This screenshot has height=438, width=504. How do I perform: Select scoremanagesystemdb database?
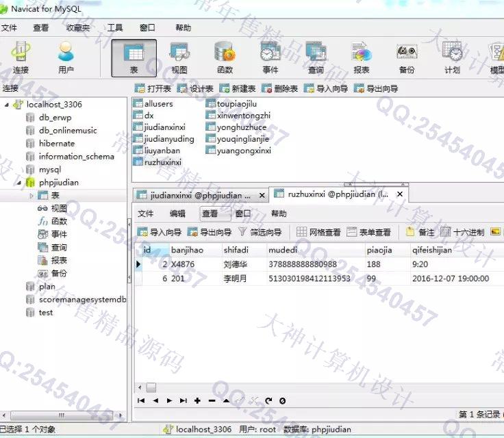pyautogui.click(x=82, y=300)
